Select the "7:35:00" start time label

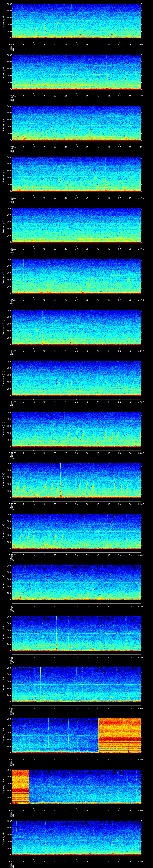[x=12, y=351]
